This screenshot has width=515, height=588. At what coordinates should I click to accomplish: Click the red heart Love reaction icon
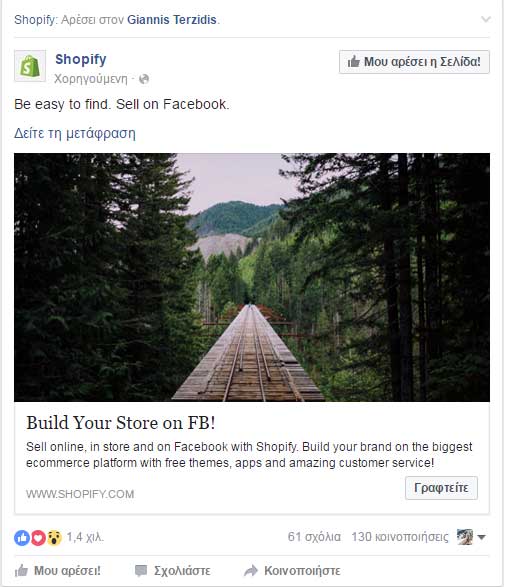pyautogui.click(x=38, y=538)
